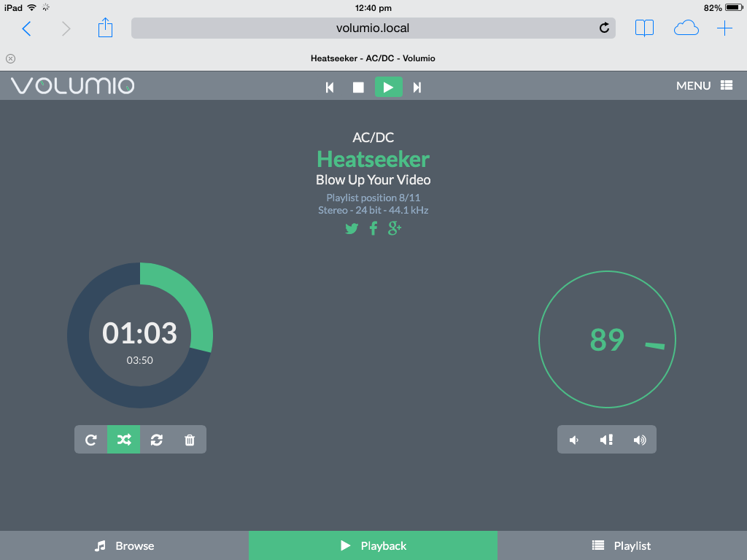
Task: Share track on Google Plus
Action: point(395,228)
